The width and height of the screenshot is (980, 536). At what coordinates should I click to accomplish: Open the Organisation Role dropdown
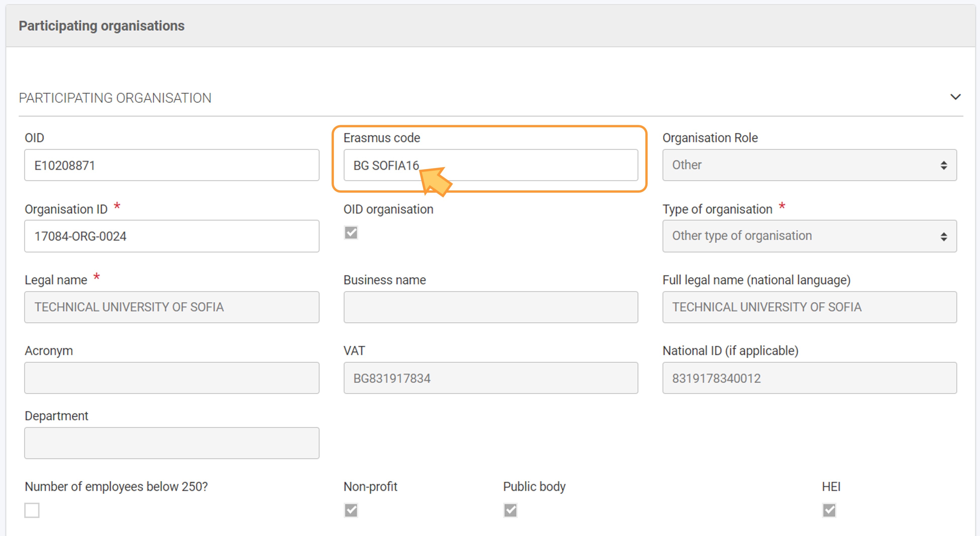pyautogui.click(x=809, y=165)
